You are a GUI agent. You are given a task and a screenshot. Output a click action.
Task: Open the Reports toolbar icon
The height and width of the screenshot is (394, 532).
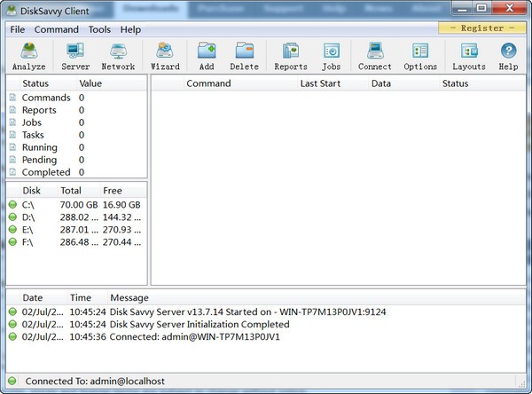(x=291, y=56)
